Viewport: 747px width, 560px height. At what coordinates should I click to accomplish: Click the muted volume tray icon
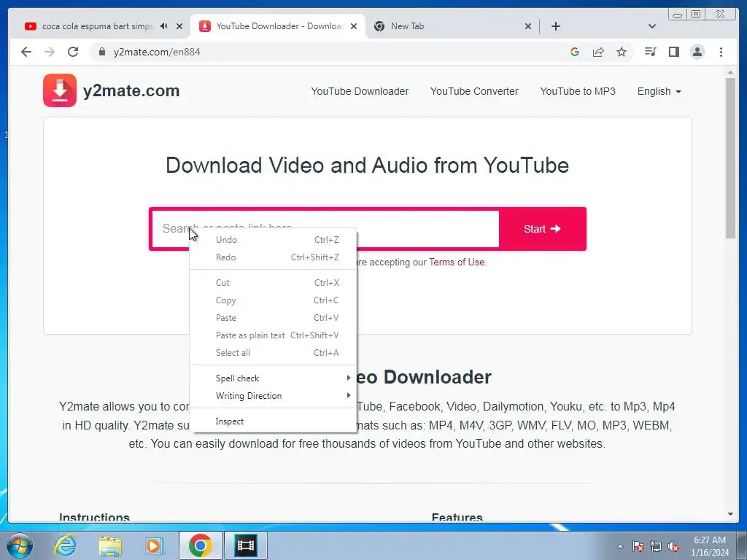click(x=673, y=546)
